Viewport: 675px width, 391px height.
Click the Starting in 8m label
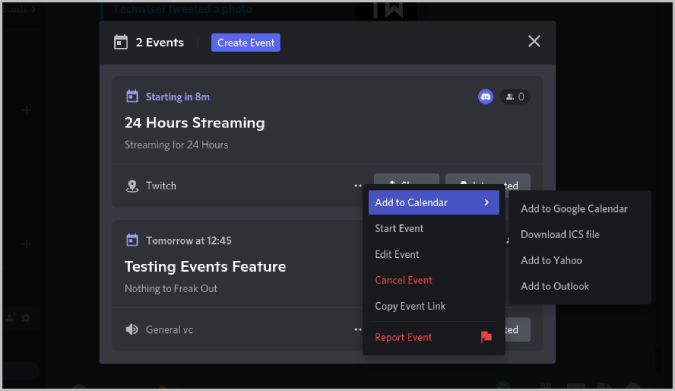tap(178, 97)
